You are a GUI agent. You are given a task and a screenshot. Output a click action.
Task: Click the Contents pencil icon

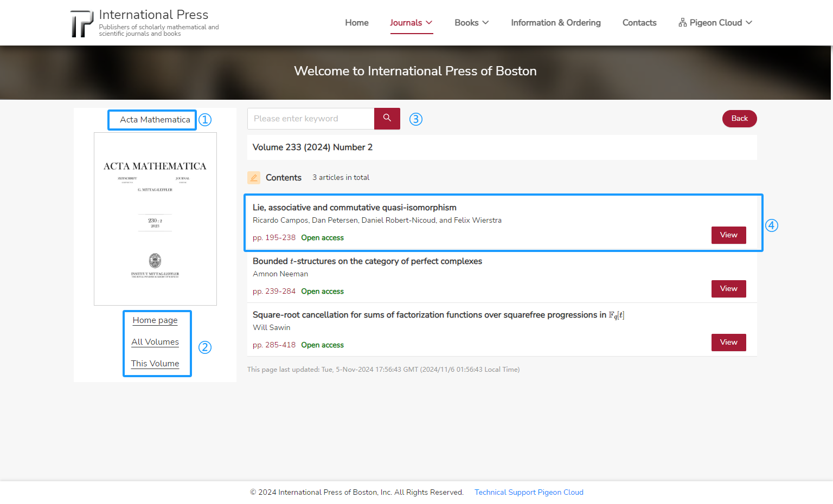click(254, 178)
